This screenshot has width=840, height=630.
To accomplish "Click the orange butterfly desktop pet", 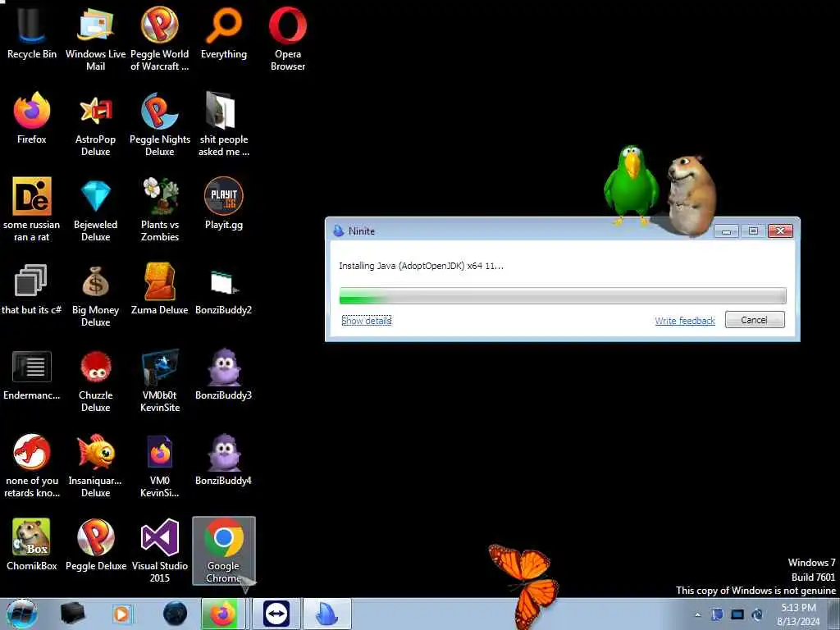I will coord(525,585).
